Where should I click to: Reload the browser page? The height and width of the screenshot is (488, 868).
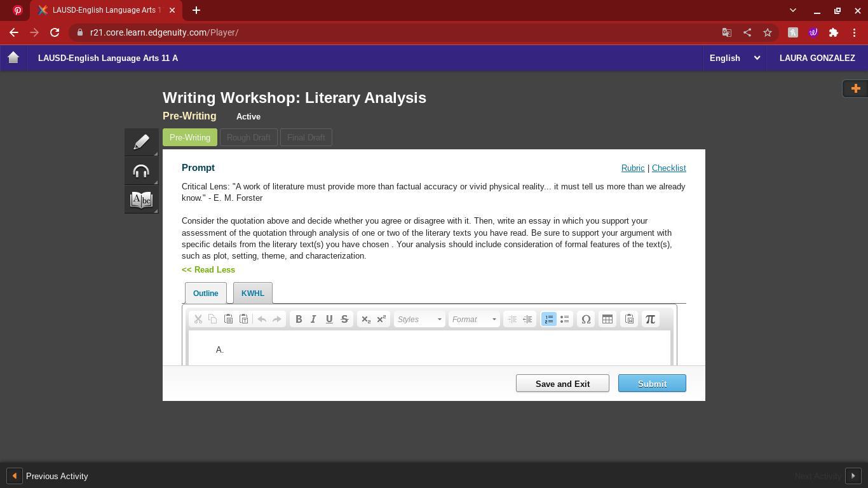coord(55,32)
